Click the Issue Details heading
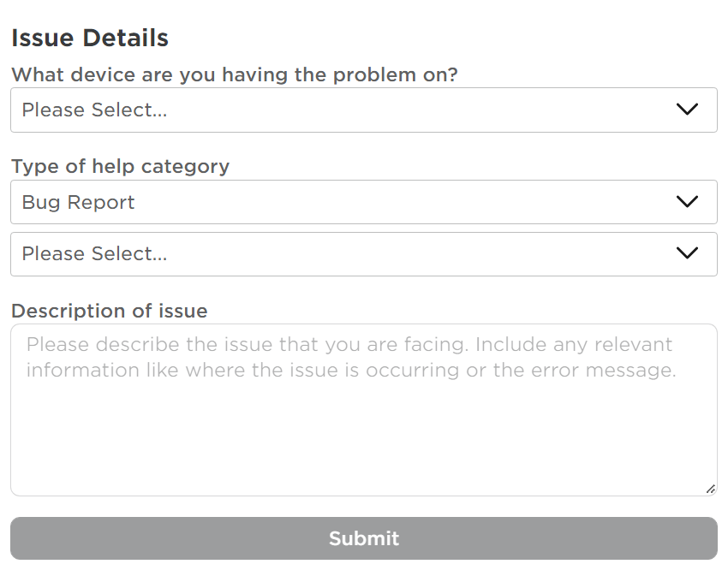The height and width of the screenshot is (570, 728). (90, 39)
